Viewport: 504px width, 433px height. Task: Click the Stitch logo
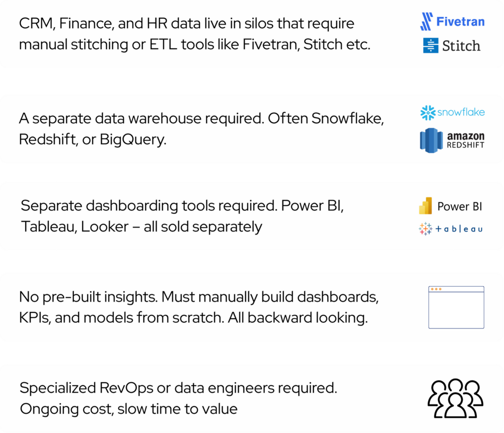452,45
